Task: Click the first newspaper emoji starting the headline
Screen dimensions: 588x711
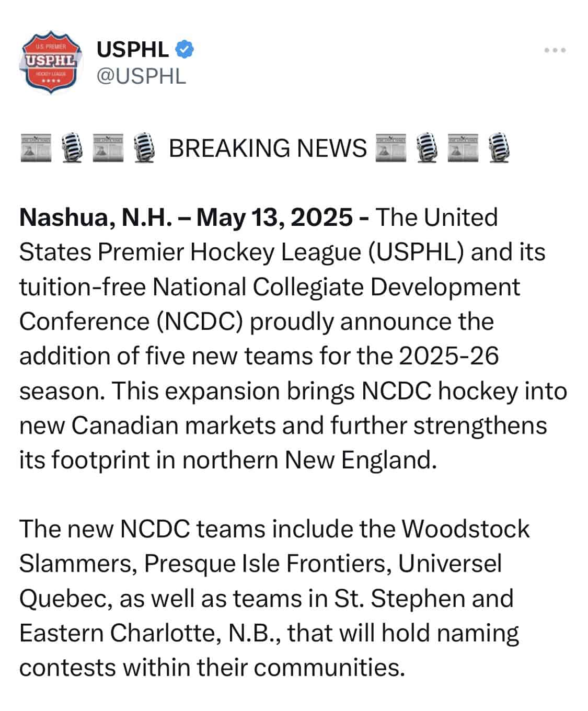Action: point(36,148)
